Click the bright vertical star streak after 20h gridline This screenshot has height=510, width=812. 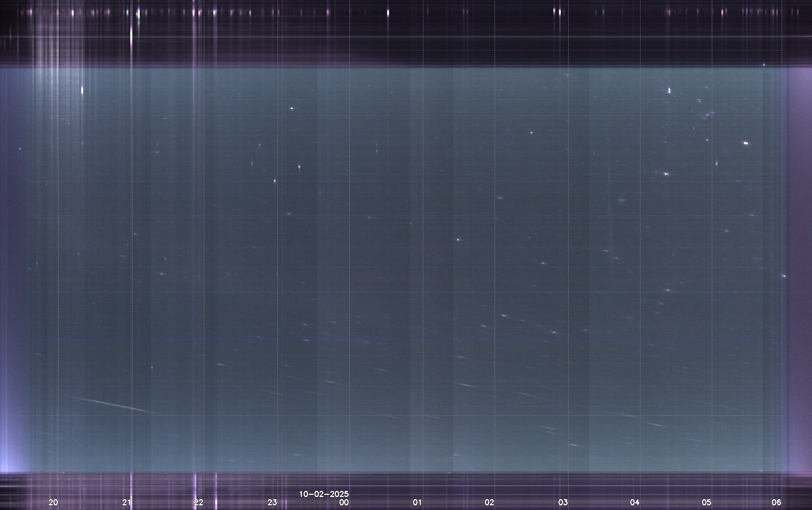coord(82,90)
